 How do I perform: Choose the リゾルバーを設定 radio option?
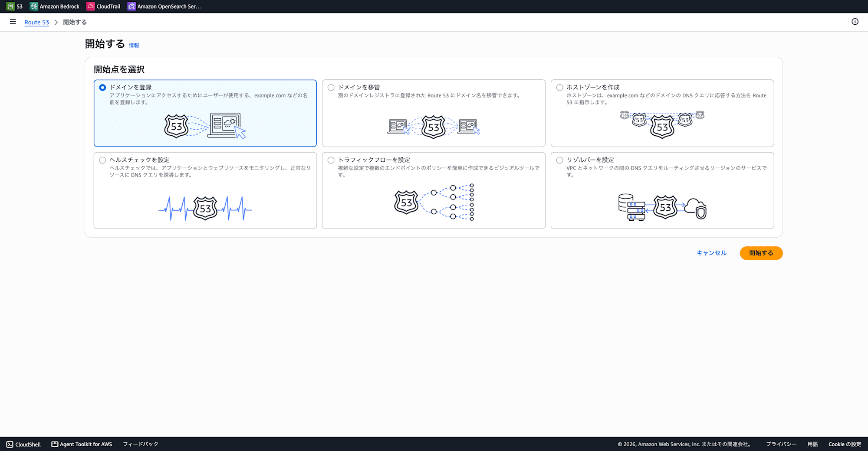[560, 160]
